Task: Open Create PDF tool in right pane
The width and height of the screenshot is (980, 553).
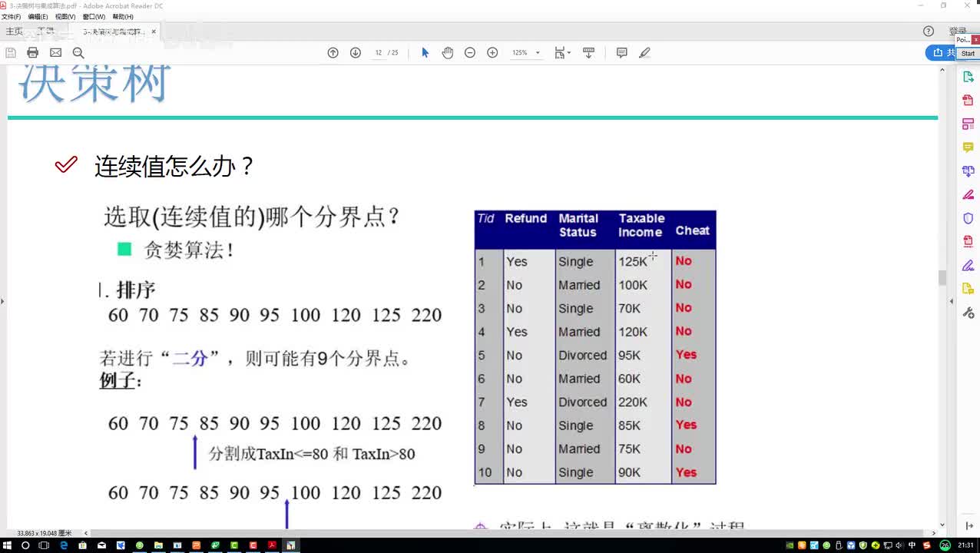Action: [x=968, y=101]
